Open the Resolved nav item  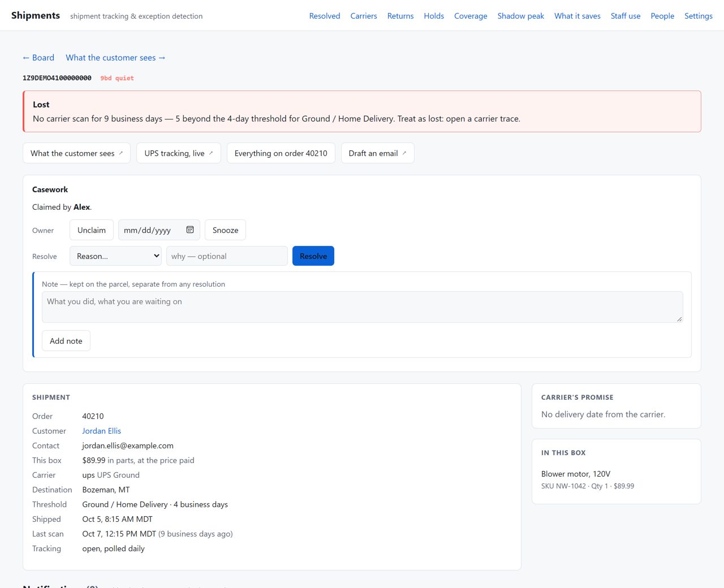click(325, 16)
